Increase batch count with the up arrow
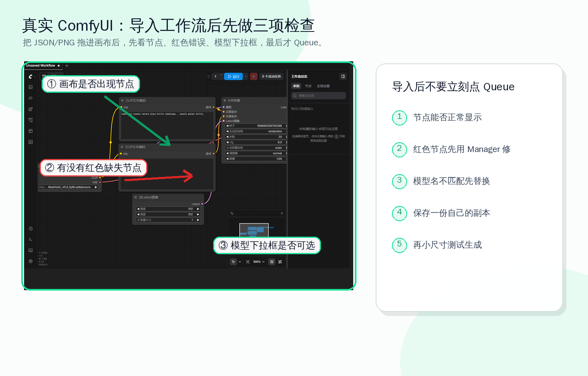588x376 pixels. [x=221, y=75]
